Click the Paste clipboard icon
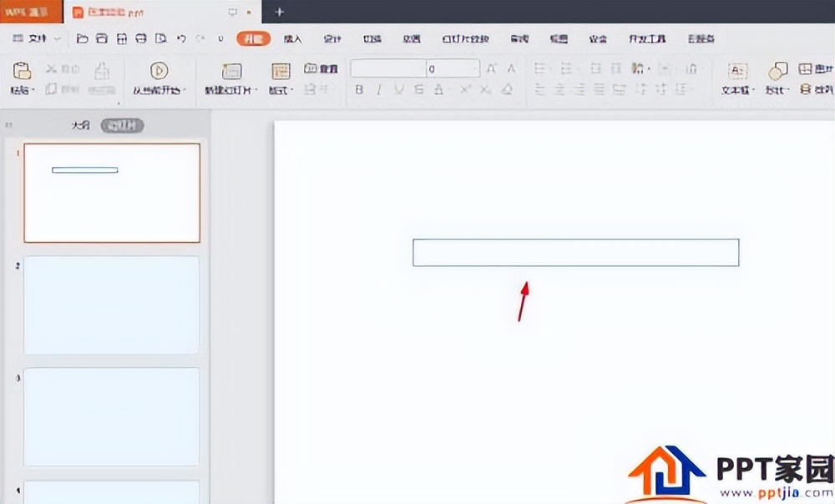Viewport: 835px width, 504px height. [22, 70]
